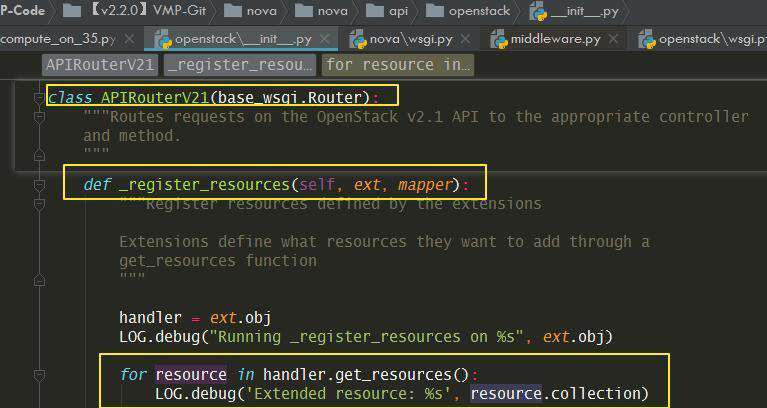The image size is (767, 408).
Task: Click the second nova folder breadcrumb
Action: tap(320, 11)
